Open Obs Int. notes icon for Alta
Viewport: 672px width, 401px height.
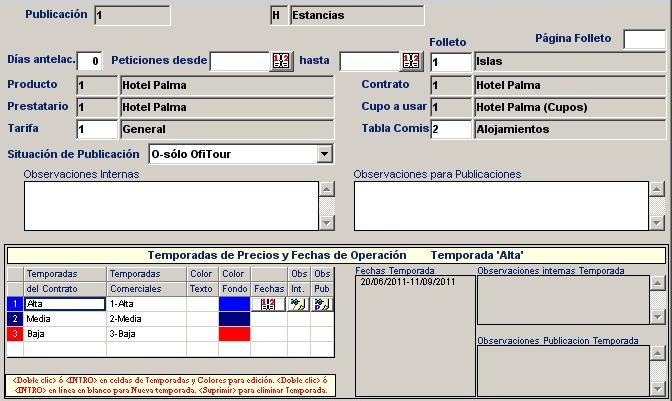(298, 304)
